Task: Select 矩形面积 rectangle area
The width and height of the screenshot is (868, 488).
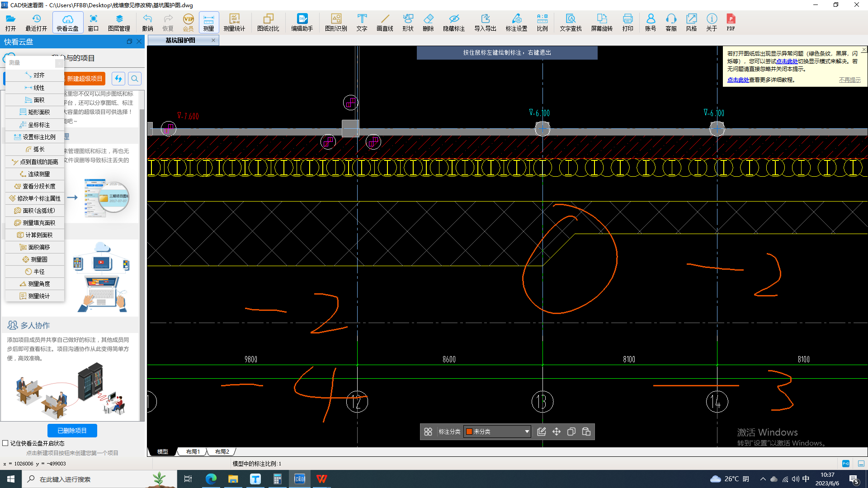Action: click(x=35, y=112)
